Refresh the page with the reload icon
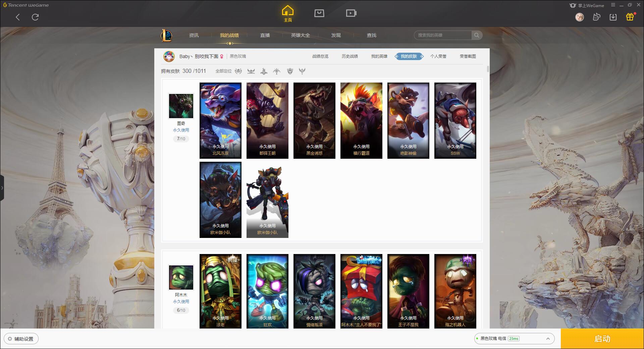This screenshot has width=644, height=349. coord(35,17)
